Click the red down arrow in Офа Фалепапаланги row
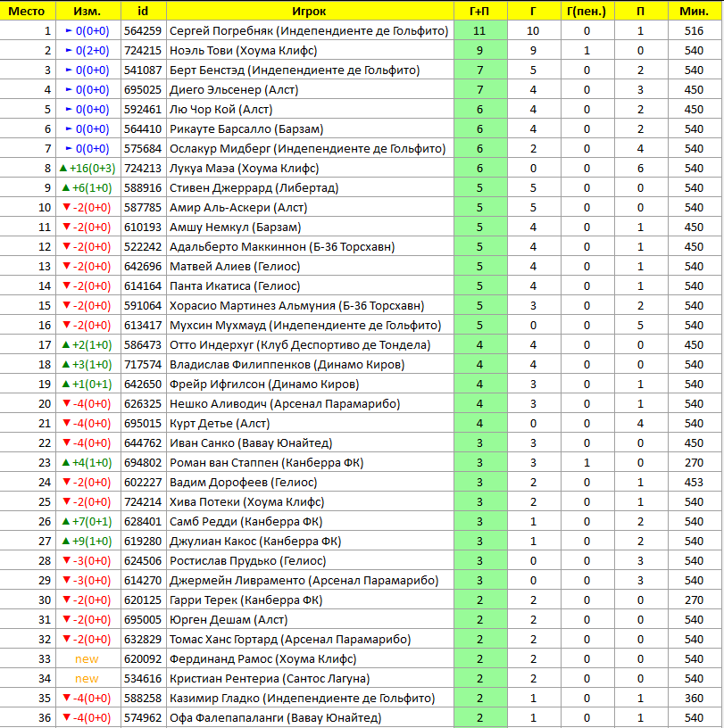 [x=66, y=717]
